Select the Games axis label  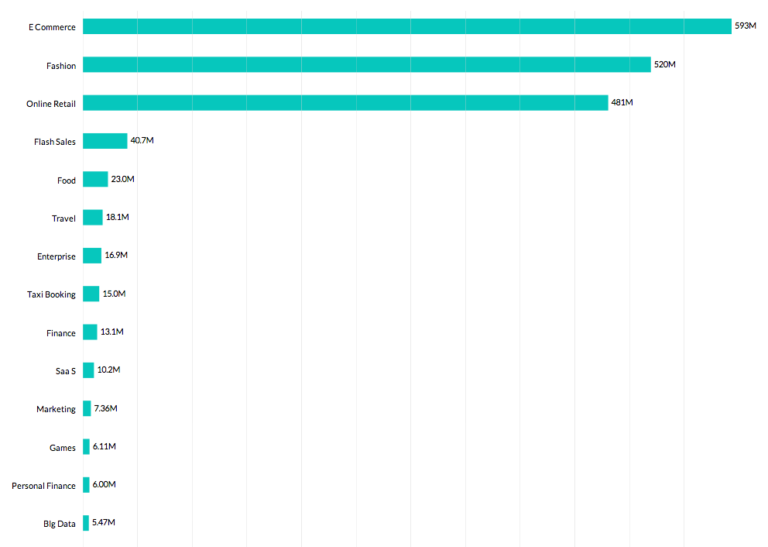pyautogui.click(x=62, y=448)
